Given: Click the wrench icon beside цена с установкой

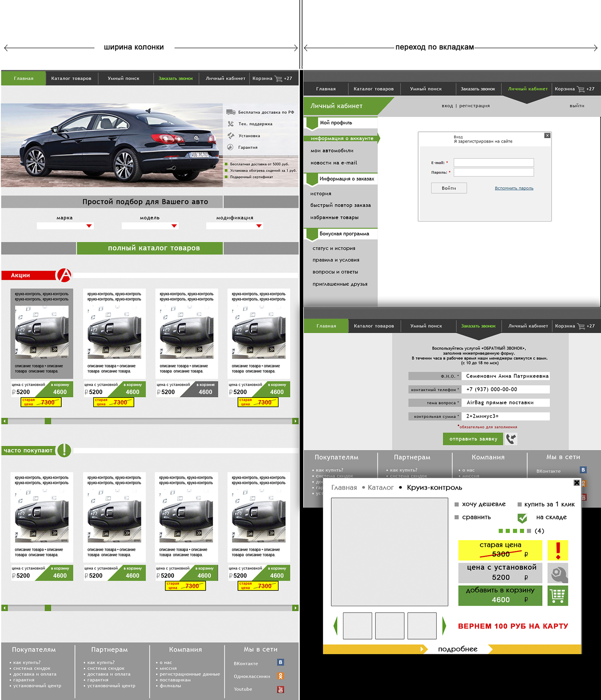Looking at the screenshot, I should [558, 573].
